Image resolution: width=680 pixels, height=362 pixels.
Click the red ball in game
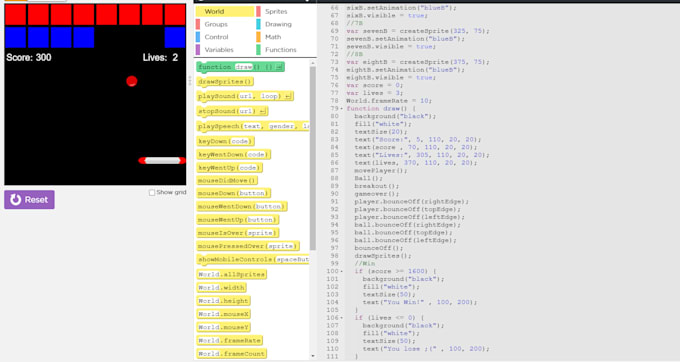point(132,81)
